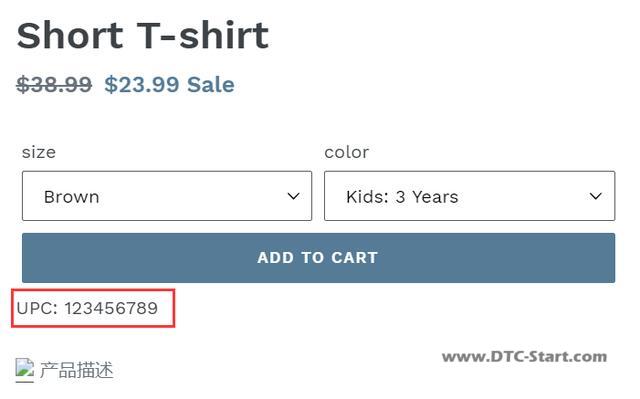Click the chevron arrow in the Brown dropdown

coord(293,197)
